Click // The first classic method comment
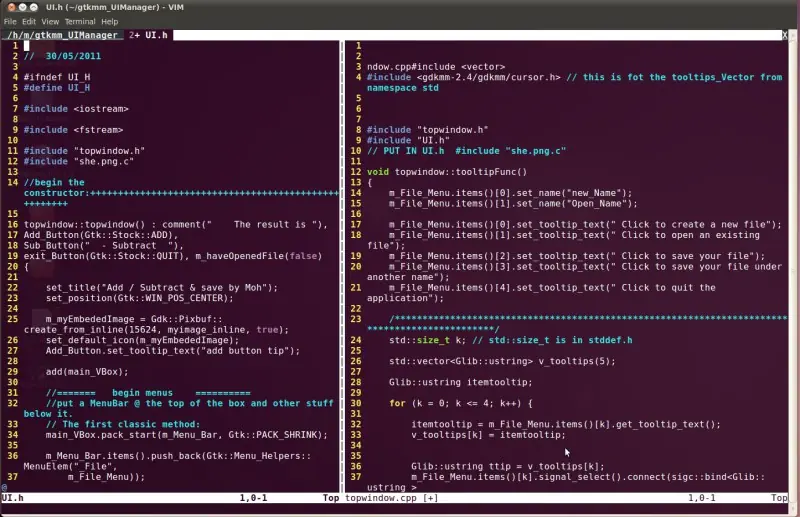This screenshot has width=800, height=517. click(x=123, y=424)
